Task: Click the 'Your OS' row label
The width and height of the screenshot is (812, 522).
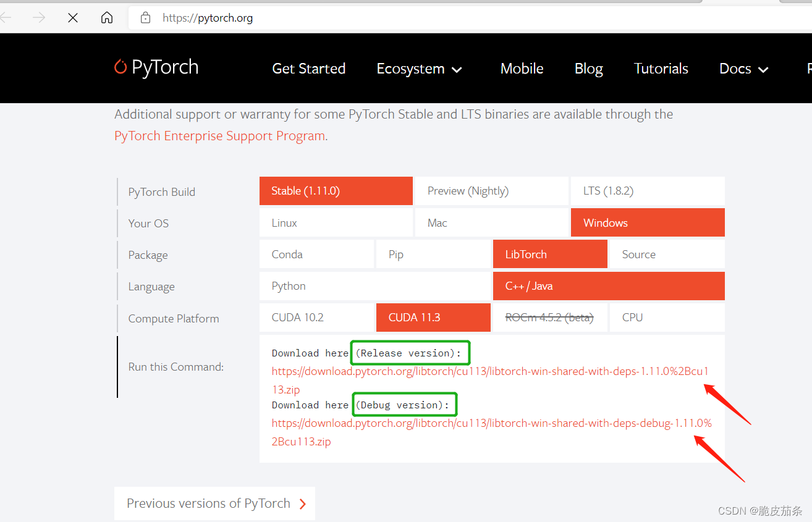Action: 148,224
